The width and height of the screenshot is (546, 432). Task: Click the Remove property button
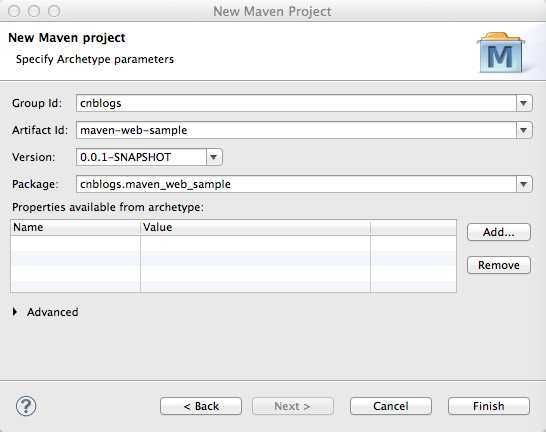pyautogui.click(x=499, y=265)
